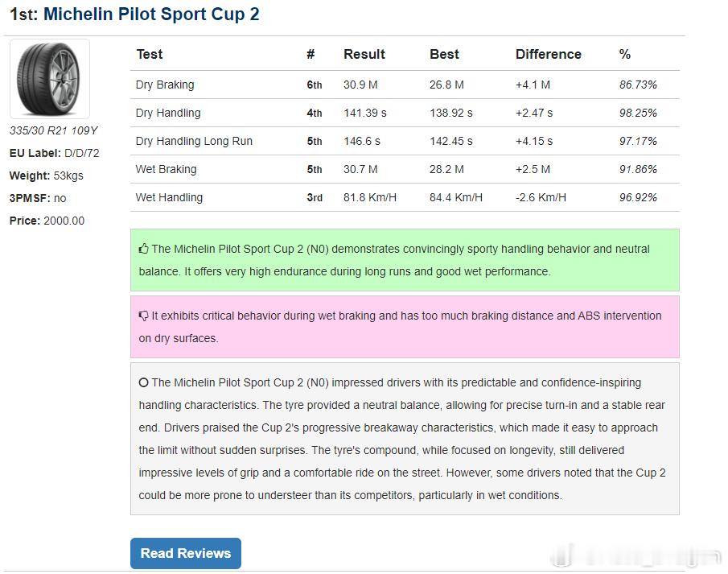Click the tyre product thumbnail image

pyautogui.click(x=50, y=79)
